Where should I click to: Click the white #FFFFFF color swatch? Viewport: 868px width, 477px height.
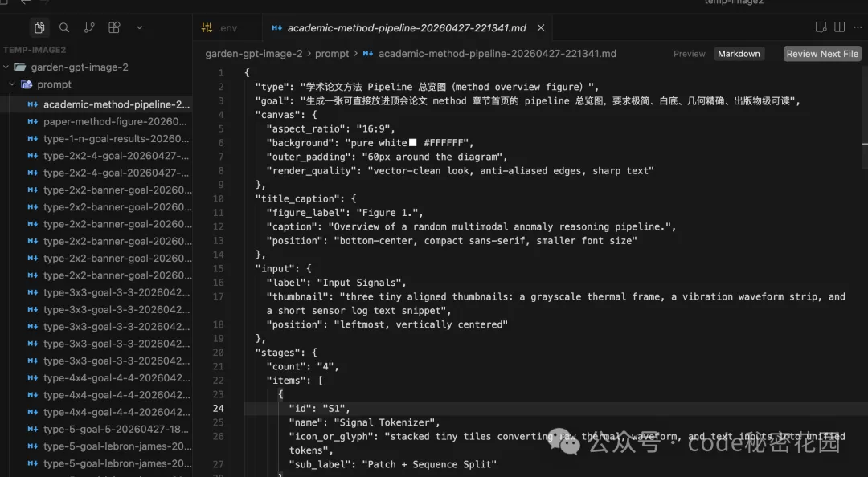coord(413,143)
